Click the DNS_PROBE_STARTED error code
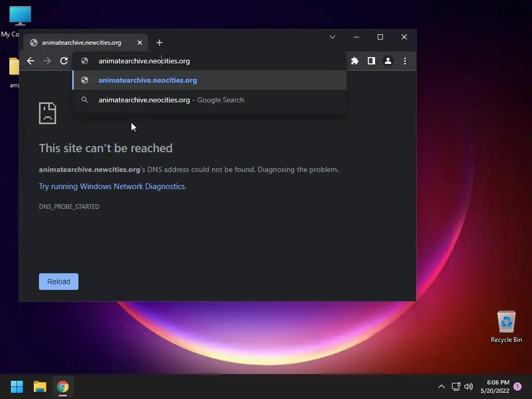The image size is (532, 399). coord(69,207)
